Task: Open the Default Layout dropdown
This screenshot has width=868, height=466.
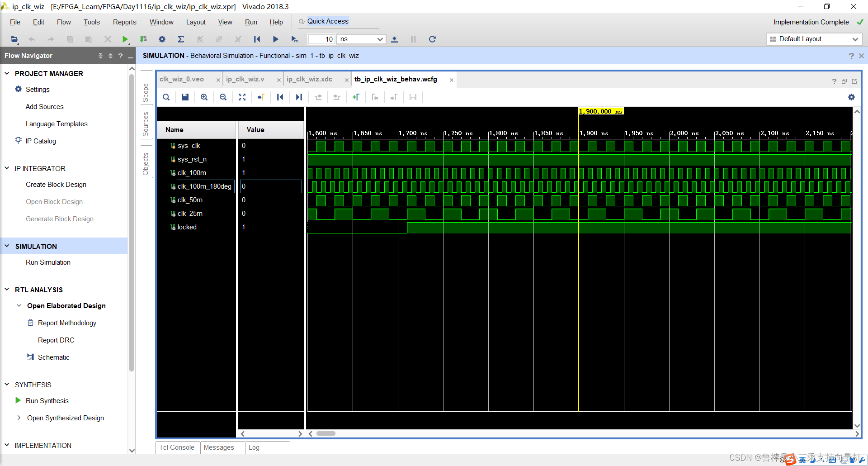Action: coord(814,39)
